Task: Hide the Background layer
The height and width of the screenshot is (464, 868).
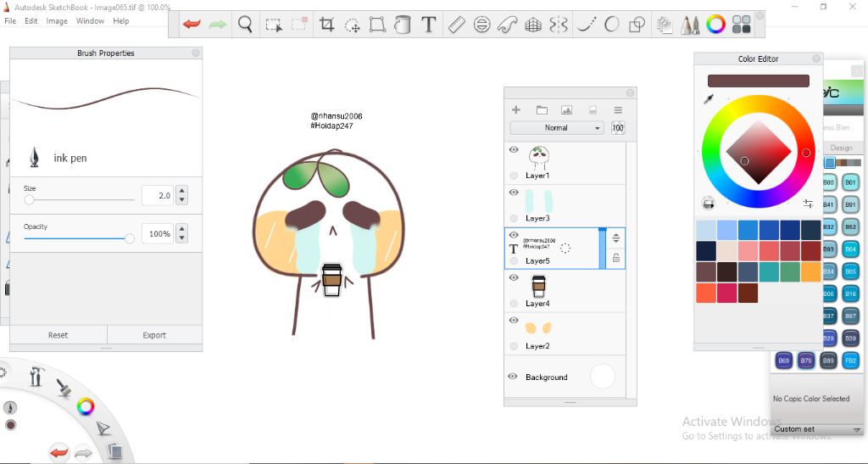Action: pos(513,377)
